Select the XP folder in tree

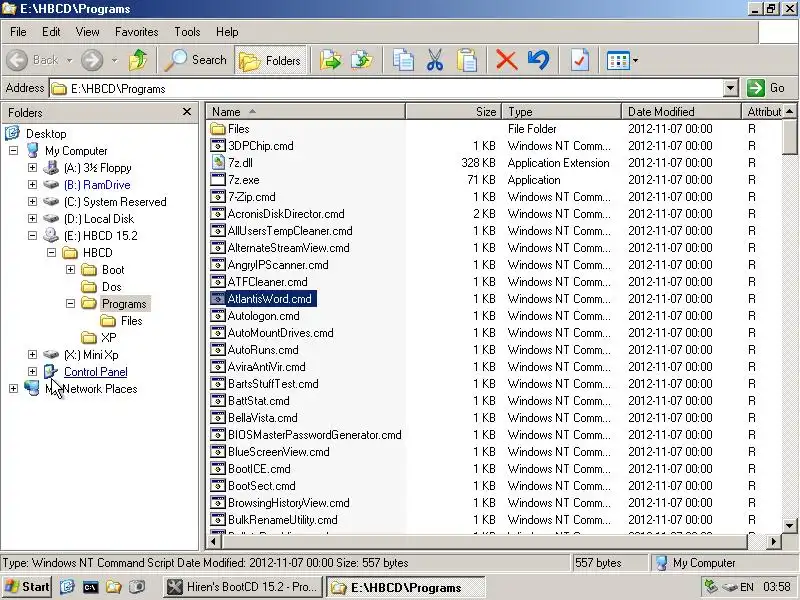click(108, 338)
